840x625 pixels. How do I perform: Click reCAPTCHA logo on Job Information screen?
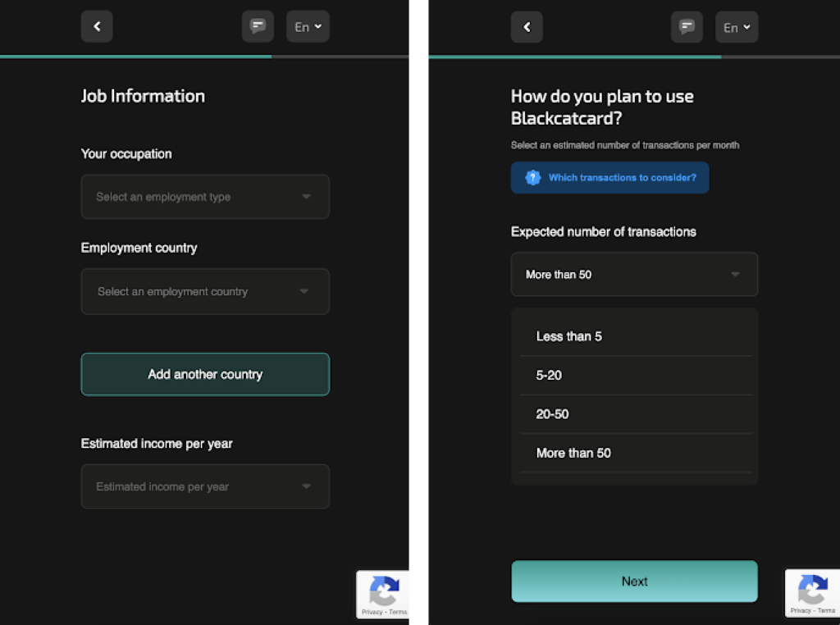tap(384, 591)
